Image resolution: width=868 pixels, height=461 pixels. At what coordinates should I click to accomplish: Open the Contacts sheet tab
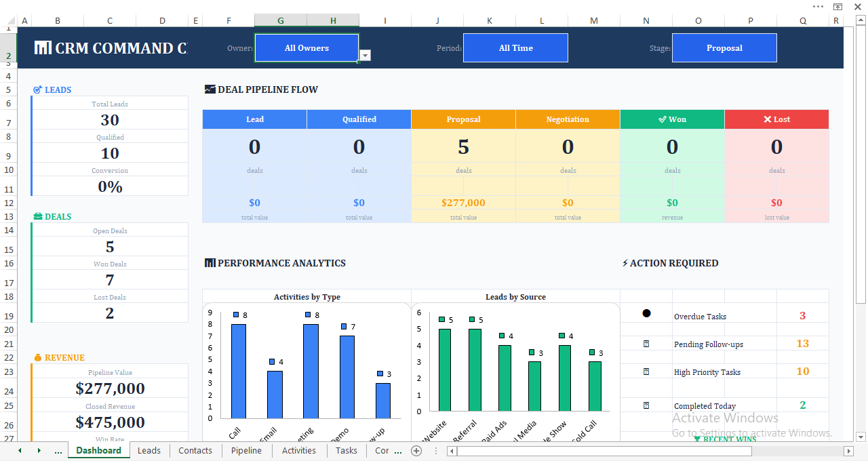click(x=195, y=451)
